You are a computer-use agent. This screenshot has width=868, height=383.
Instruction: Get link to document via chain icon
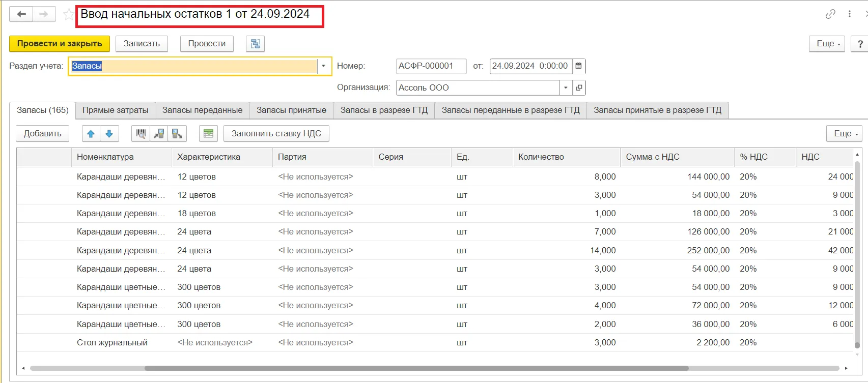[x=830, y=14]
